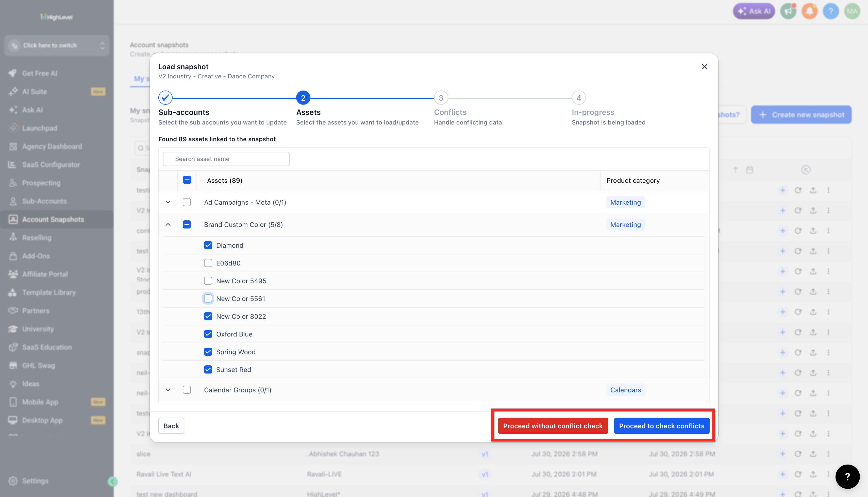Click the Affiliate Portal icon
868x497 pixels.
[13, 274]
